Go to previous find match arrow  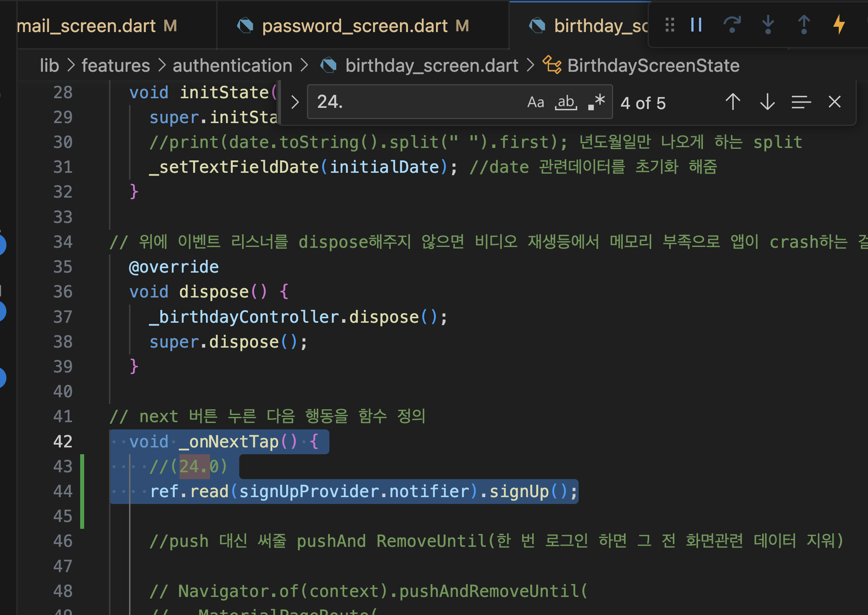(733, 102)
